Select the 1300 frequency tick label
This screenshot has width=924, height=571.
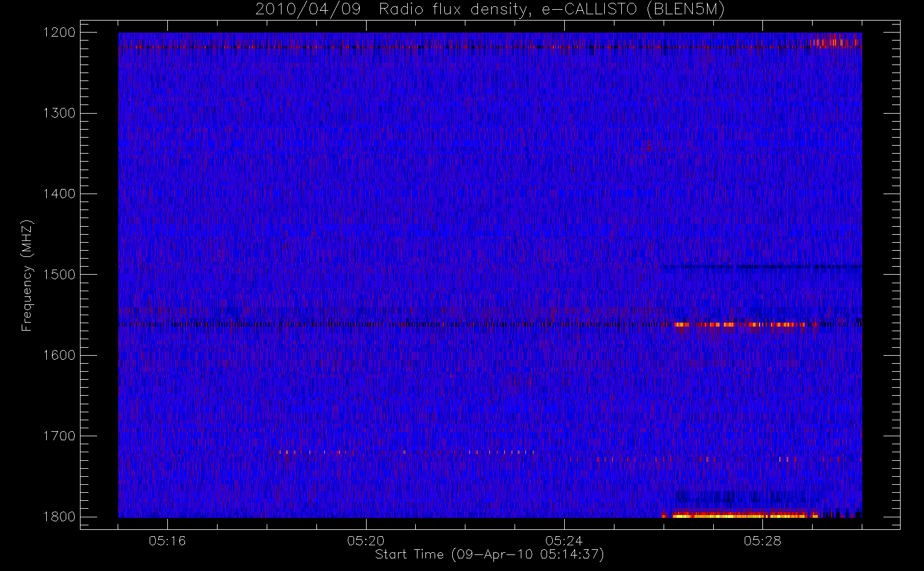[59, 113]
